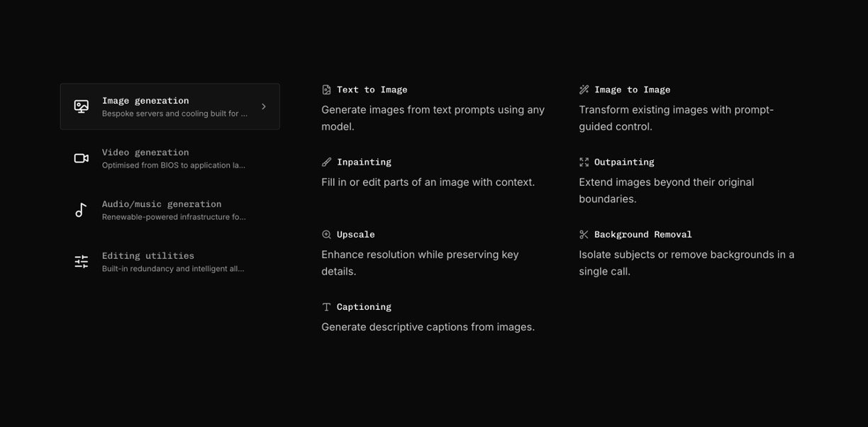Click the Outpainting description text

click(x=666, y=191)
